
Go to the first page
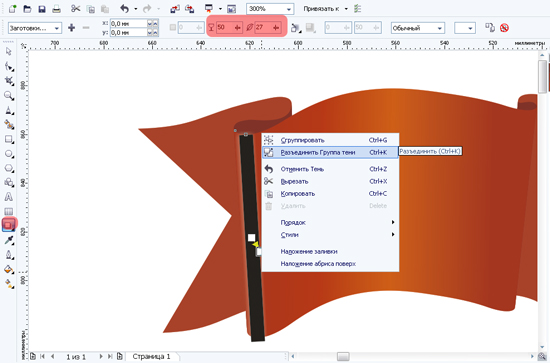point(42,356)
